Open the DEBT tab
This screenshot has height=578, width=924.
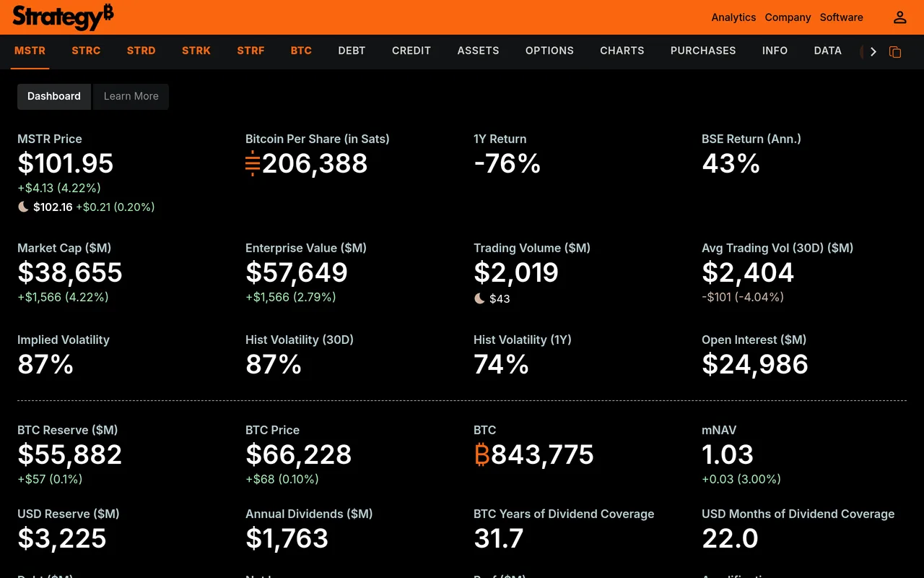pyautogui.click(x=352, y=51)
